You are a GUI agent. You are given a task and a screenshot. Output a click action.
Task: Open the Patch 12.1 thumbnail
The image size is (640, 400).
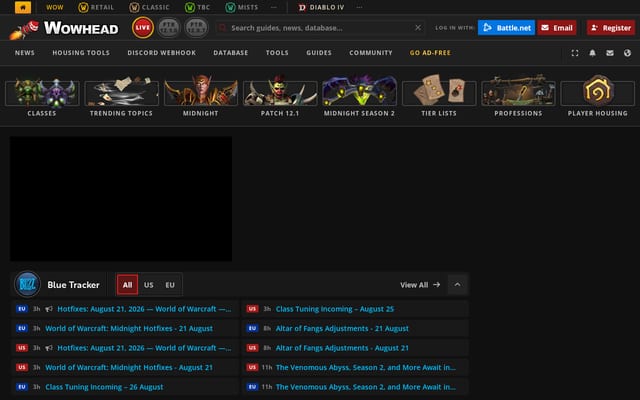tap(280, 96)
